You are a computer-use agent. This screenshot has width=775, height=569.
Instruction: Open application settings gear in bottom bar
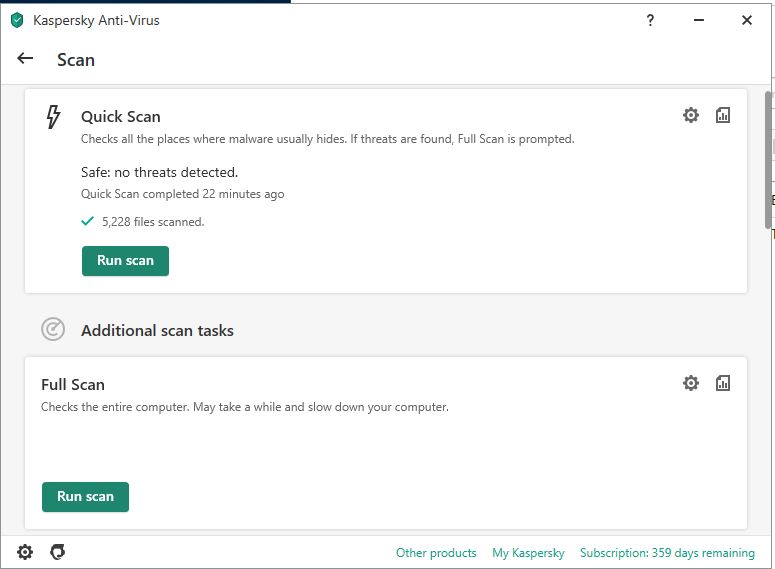(x=25, y=552)
